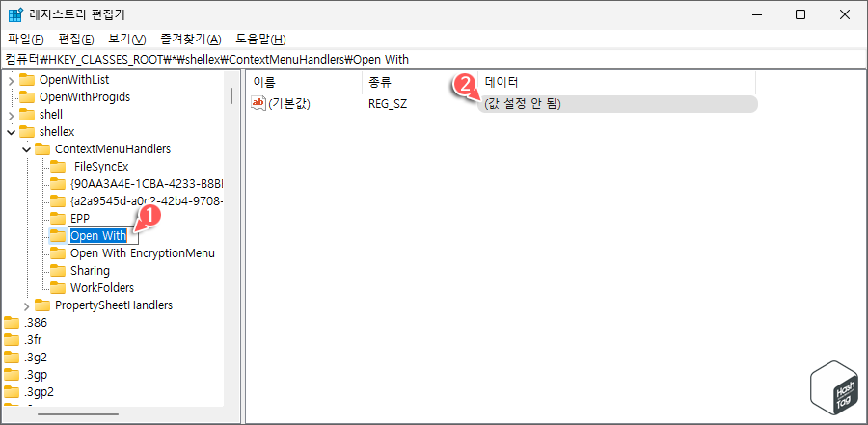Expand the OpenWithList key

(x=12, y=81)
